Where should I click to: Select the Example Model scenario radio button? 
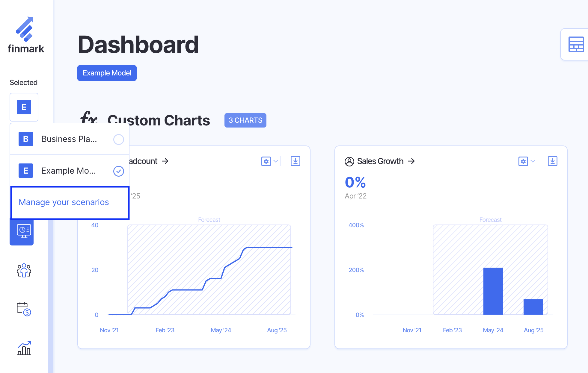pos(118,171)
